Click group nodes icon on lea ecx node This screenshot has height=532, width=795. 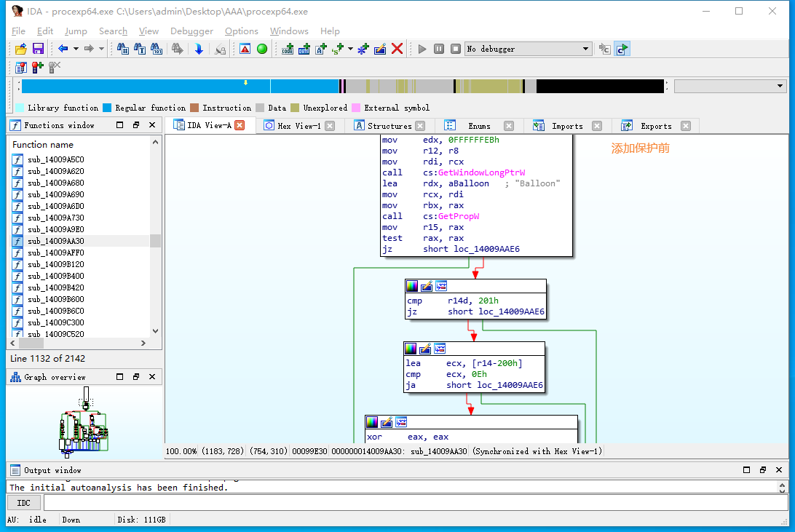click(x=440, y=349)
